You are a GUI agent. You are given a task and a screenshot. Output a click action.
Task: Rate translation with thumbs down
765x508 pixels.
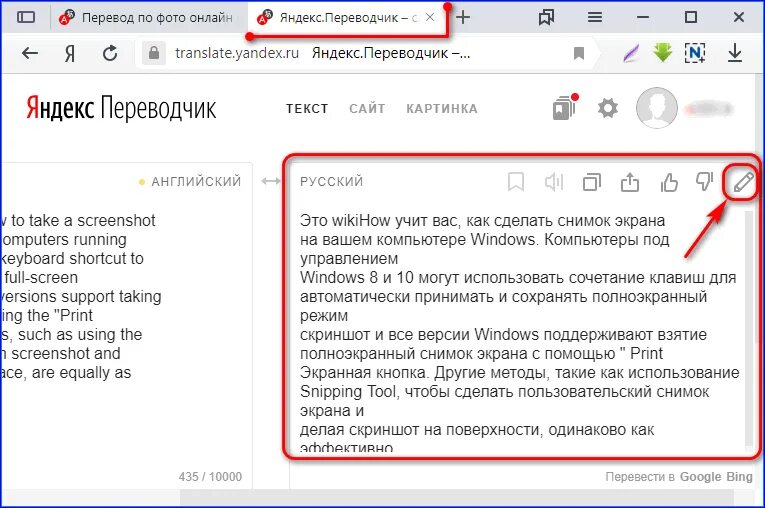tap(705, 182)
